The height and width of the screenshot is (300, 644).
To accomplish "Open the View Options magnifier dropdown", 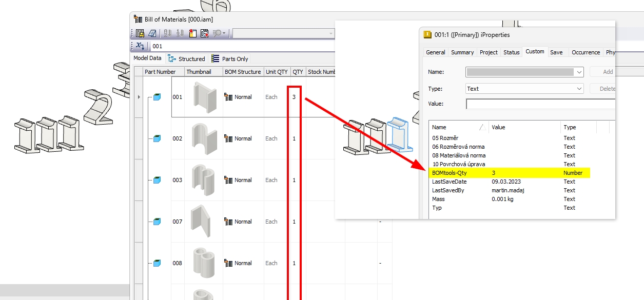I will pos(219,33).
